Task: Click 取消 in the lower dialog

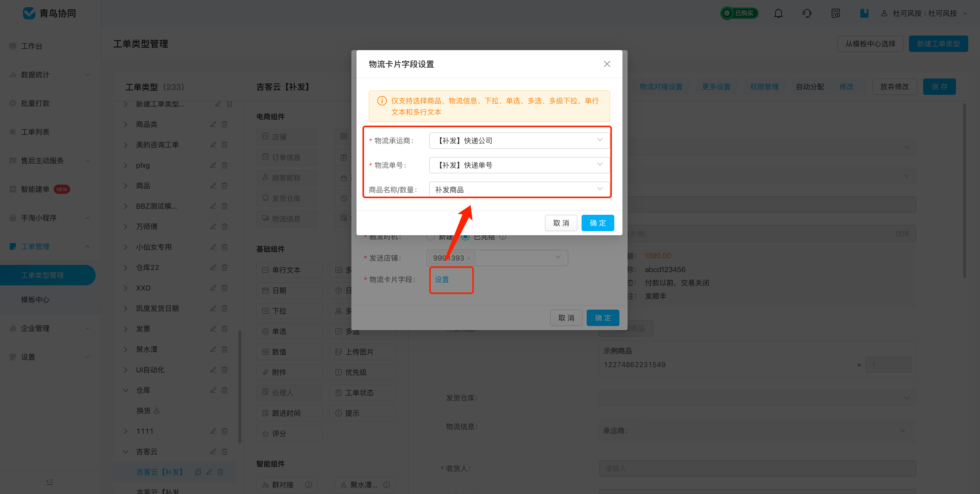Action: 566,318
